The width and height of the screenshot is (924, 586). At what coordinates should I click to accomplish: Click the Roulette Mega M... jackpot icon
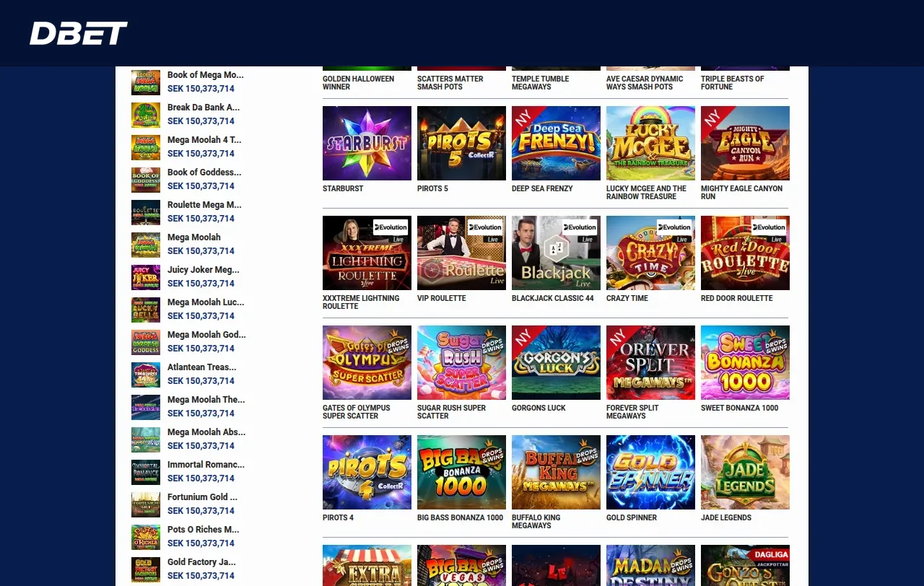[146, 212]
